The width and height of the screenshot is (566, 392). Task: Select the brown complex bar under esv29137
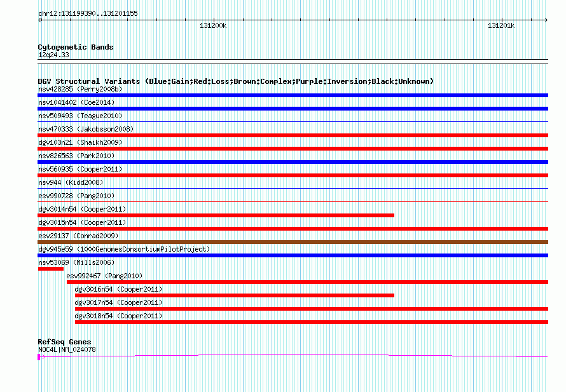click(x=293, y=242)
